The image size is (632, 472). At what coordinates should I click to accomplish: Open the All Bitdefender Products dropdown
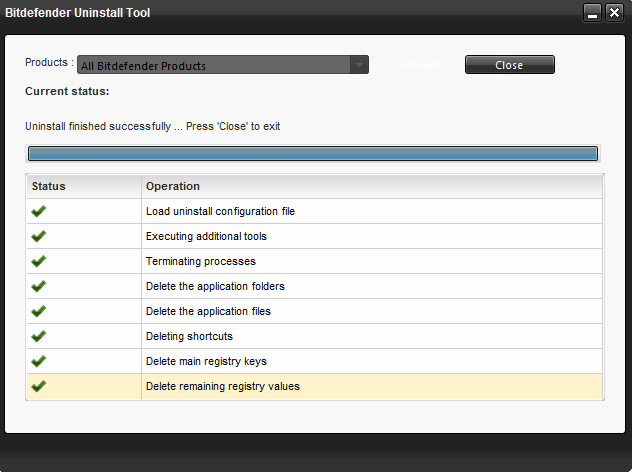point(222,65)
